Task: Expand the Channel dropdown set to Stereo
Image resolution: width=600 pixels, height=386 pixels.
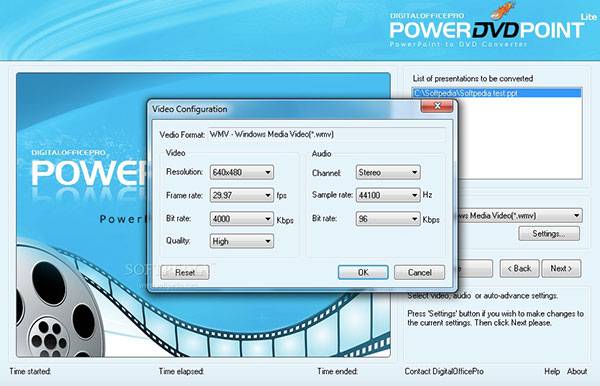Action: 388,172
